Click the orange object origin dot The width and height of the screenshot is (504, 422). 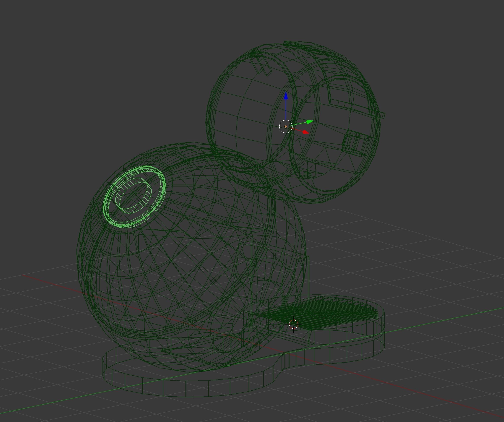pos(286,127)
